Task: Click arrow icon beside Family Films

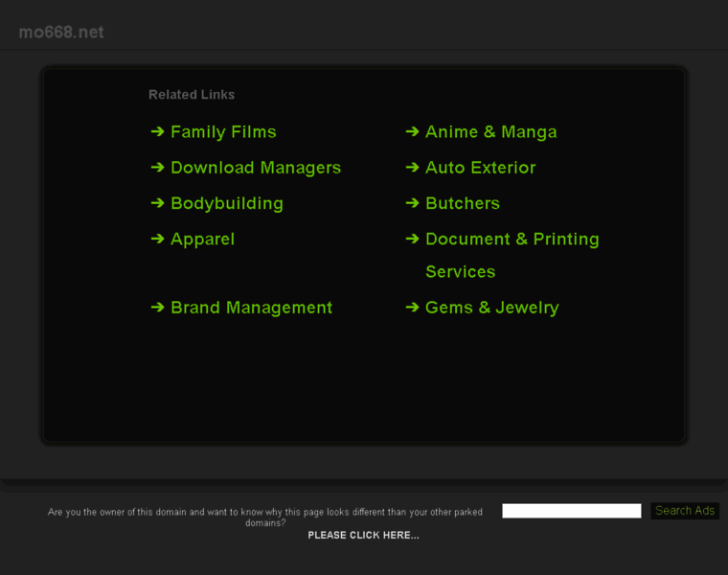Action: (x=158, y=132)
